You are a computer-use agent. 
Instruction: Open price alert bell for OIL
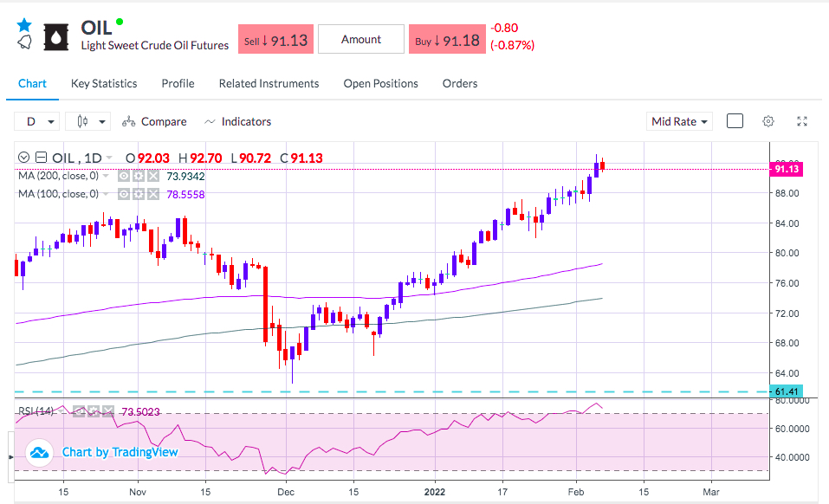coord(24,42)
